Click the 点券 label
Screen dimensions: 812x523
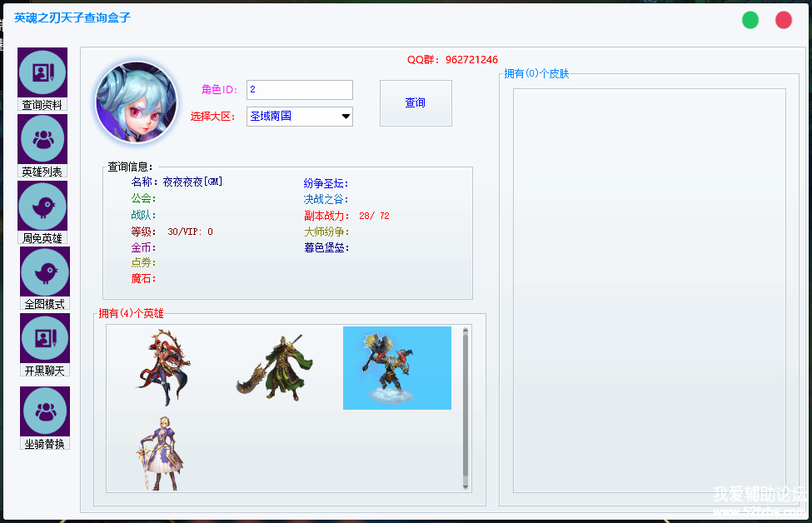143,262
